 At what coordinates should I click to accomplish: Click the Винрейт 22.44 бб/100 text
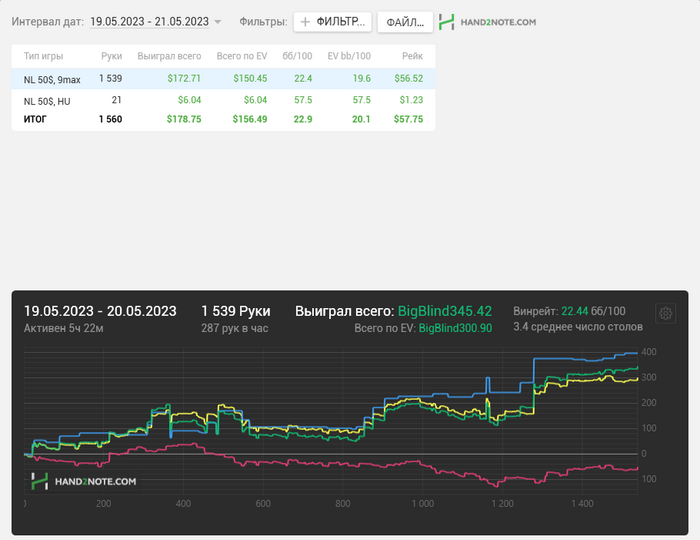click(569, 311)
